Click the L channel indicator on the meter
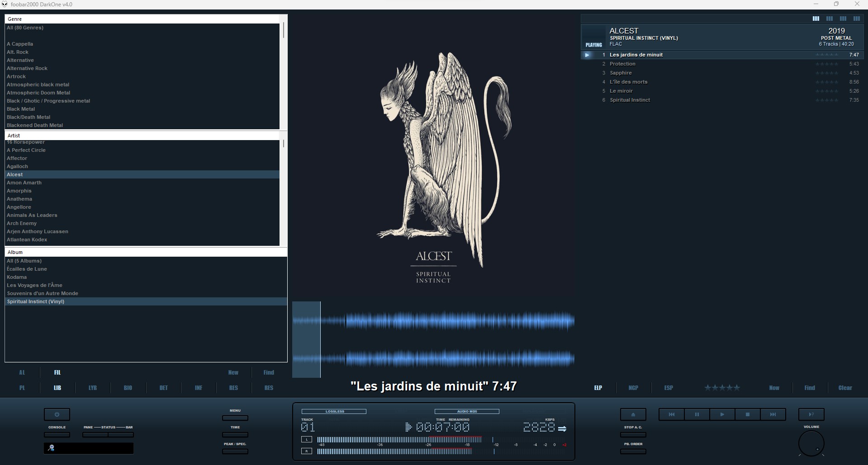Image resolution: width=868 pixels, height=465 pixels. click(307, 439)
